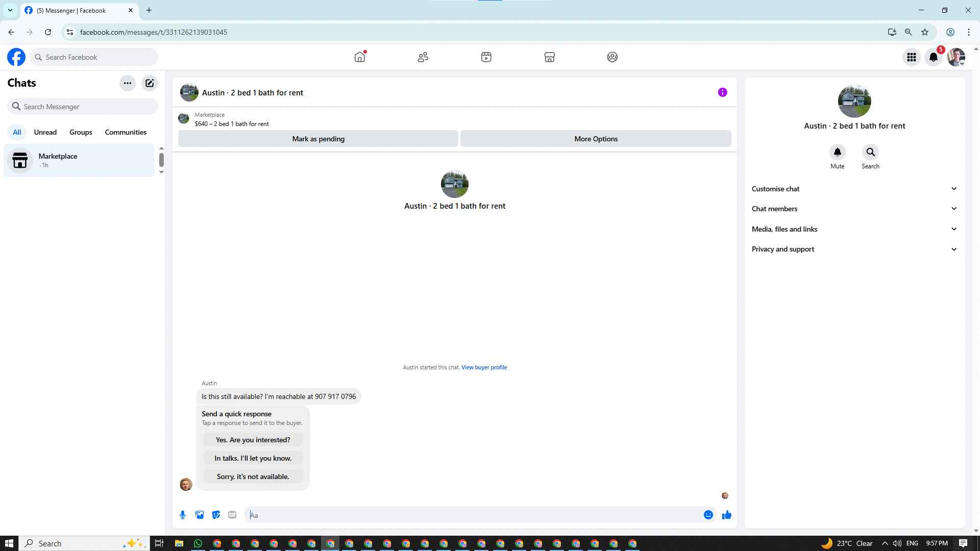Expand Privacy and support section
Viewport: 980px width, 551px height.
tap(854, 249)
